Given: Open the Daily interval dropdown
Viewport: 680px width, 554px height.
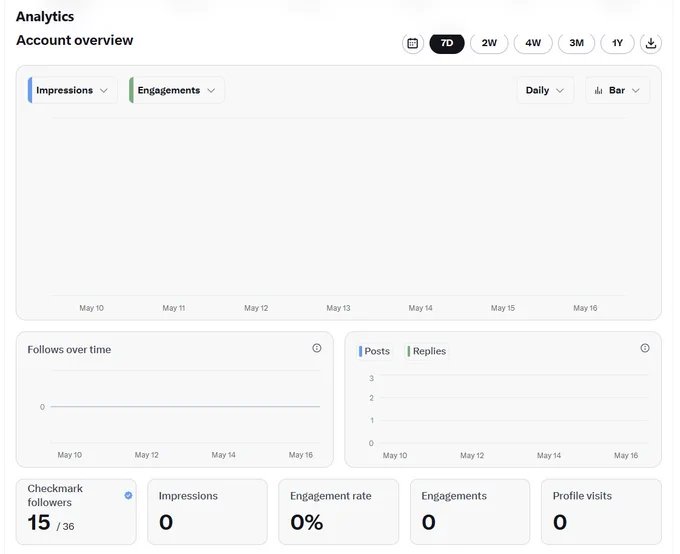Looking at the screenshot, I should (x=545, y=90).
